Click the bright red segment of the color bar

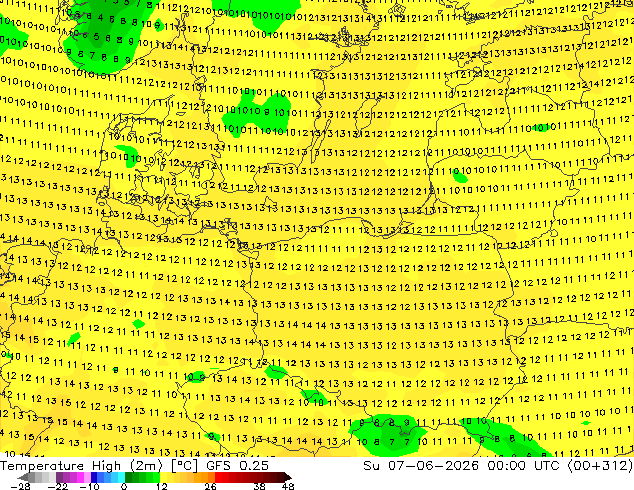pyautogui.click(x=222, y=477)
